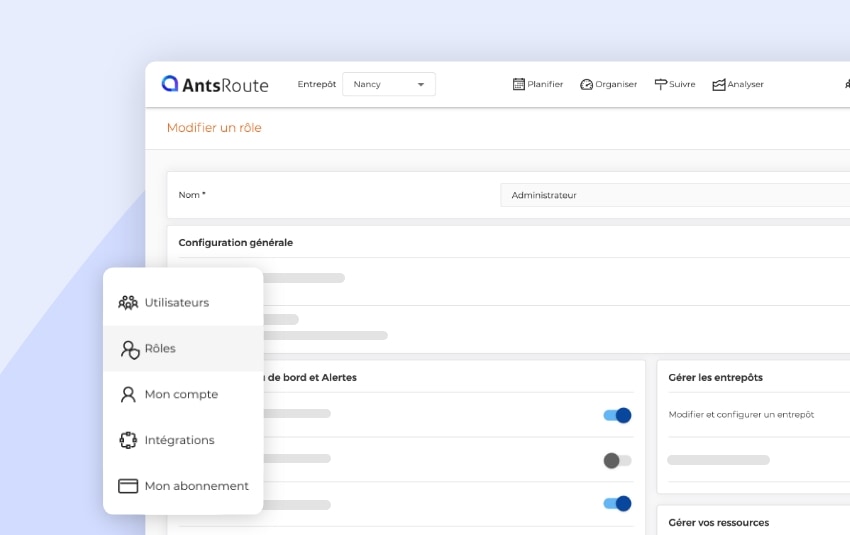
Task: Click the Mon abonnement card icon
Action: pyautogui.click(x=128, y=486)
